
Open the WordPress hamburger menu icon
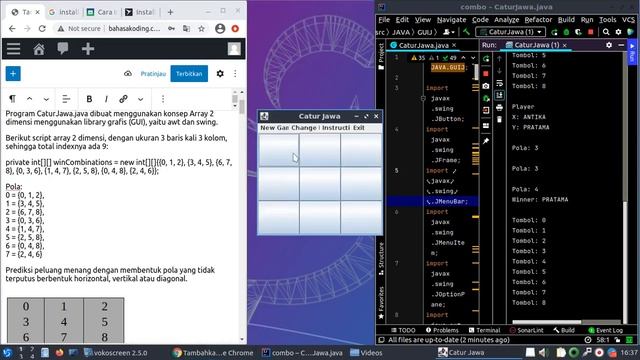(x=13, y=49)
